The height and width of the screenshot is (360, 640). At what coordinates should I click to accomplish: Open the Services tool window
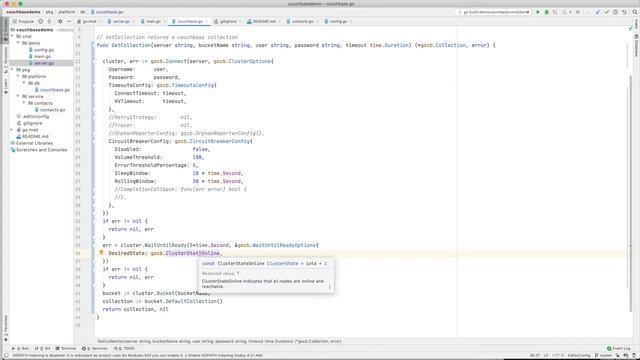click(95, 349)
